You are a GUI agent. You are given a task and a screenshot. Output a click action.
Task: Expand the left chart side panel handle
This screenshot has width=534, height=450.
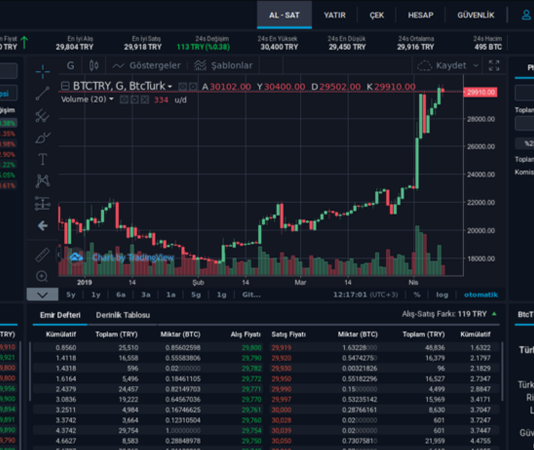click(58, 255)
